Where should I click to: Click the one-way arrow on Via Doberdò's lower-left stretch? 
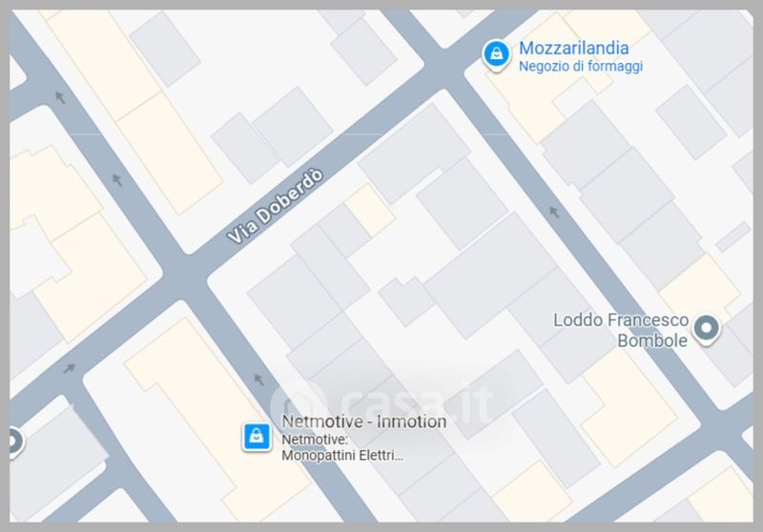69,368
